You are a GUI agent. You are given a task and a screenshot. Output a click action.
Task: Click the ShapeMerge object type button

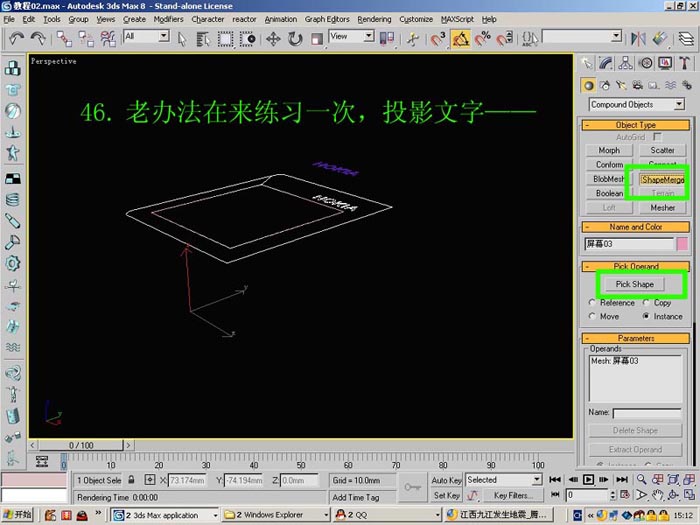(x=662, y=179)
